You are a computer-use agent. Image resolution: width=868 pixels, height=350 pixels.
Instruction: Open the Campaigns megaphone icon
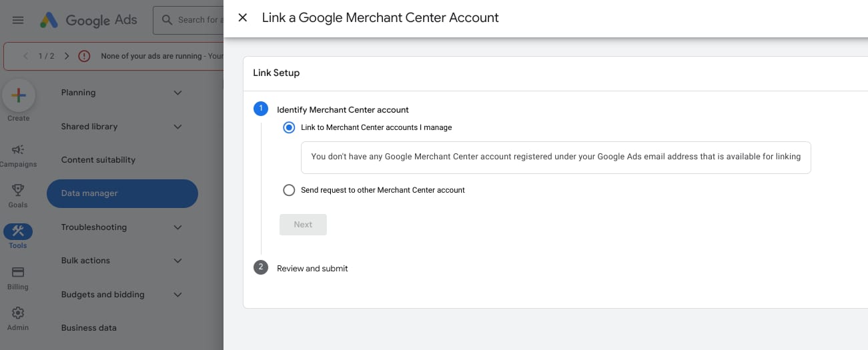[x=18, y=150]
